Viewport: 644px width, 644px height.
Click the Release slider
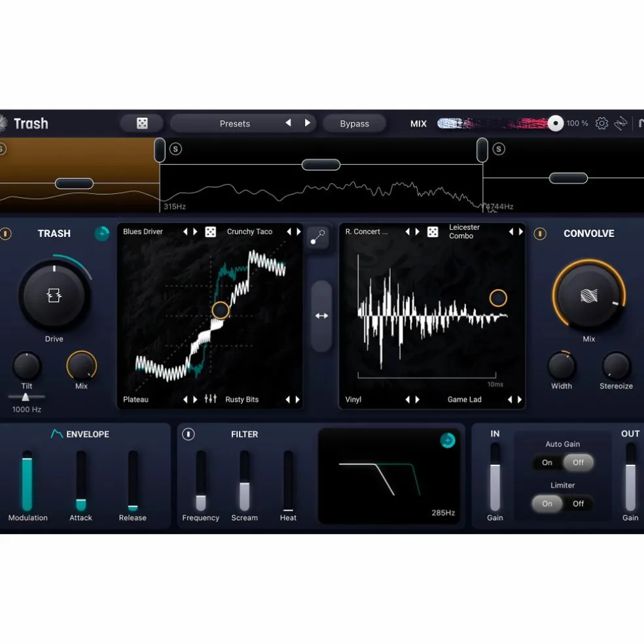(133, 481)
